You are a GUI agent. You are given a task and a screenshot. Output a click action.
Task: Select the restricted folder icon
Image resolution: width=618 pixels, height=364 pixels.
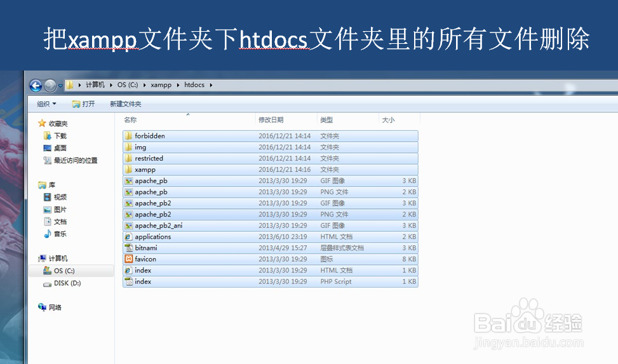click(x=128, y=158)
